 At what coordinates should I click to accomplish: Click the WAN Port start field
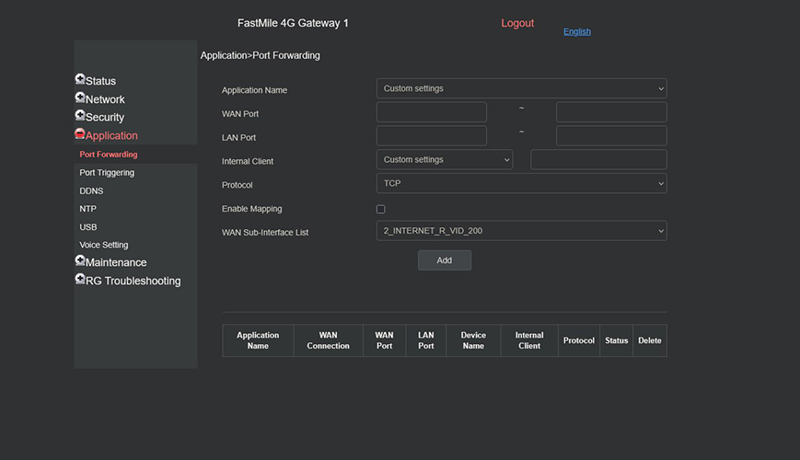[431, 112]
